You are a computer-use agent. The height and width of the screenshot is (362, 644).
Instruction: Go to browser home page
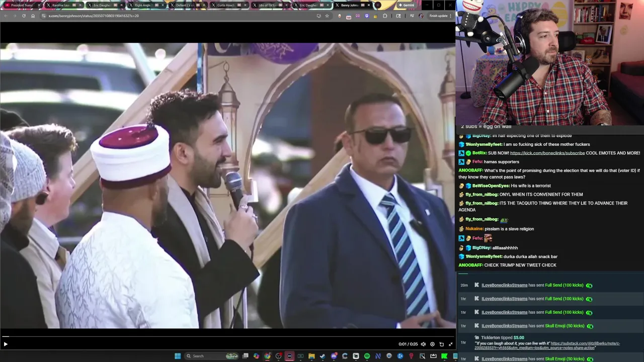coord(33,16)
